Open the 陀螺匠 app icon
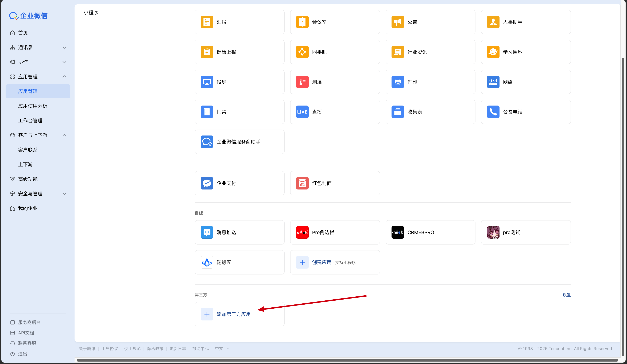 click(x=207, y=262)
